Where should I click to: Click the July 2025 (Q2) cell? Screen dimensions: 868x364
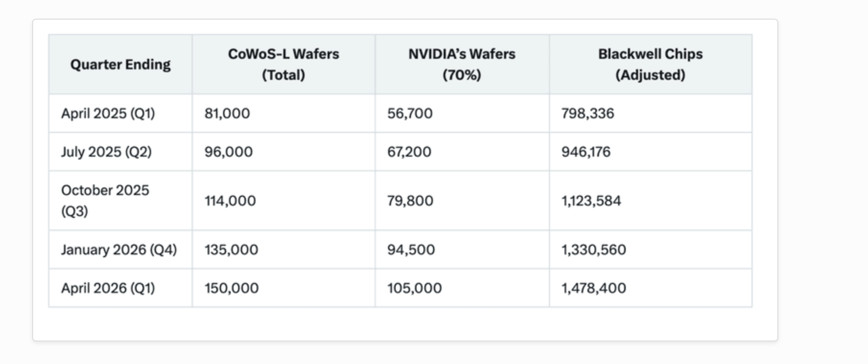click(106, 152)
